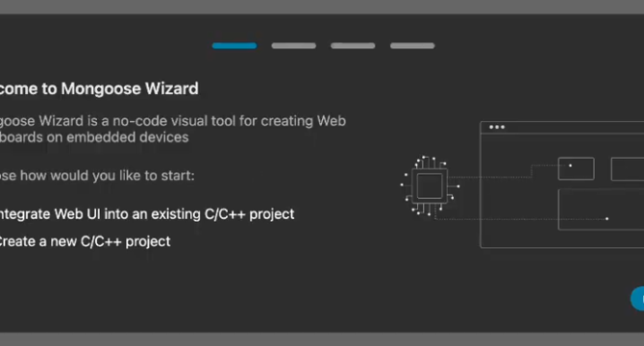
Task: Click the small left widget box in the mockup
Action: point(576,169)
